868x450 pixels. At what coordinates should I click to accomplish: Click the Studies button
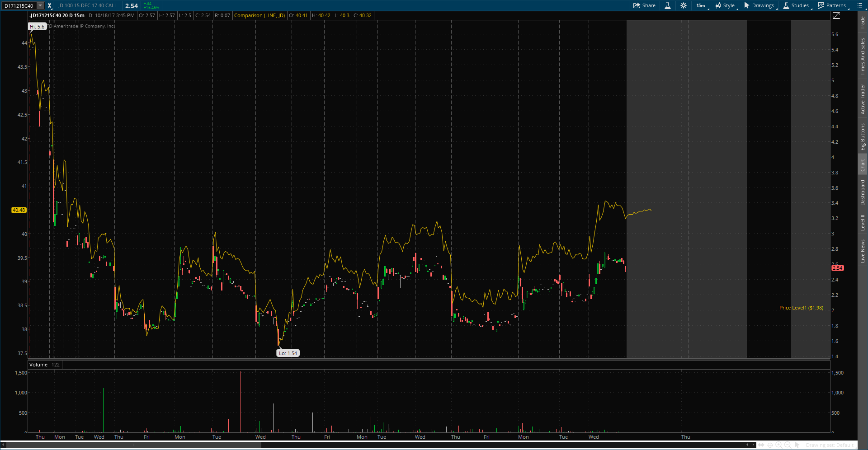point(796,5)
